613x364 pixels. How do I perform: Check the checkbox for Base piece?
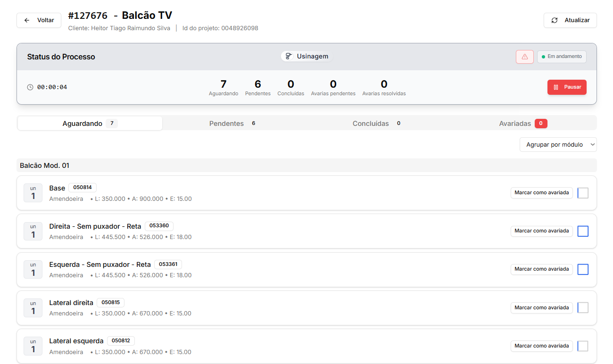click(x=583, y=193)
